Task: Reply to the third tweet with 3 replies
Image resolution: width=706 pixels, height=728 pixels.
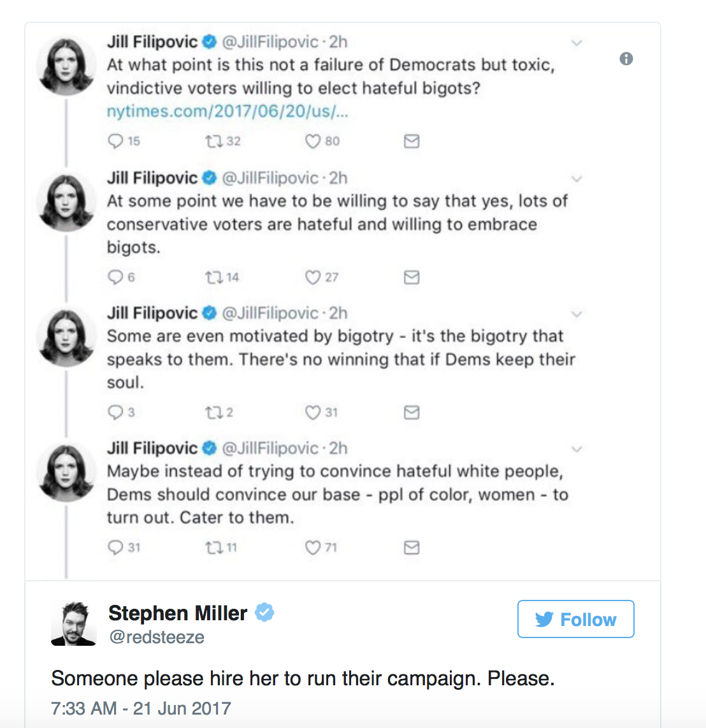Action: coord(115,412)
